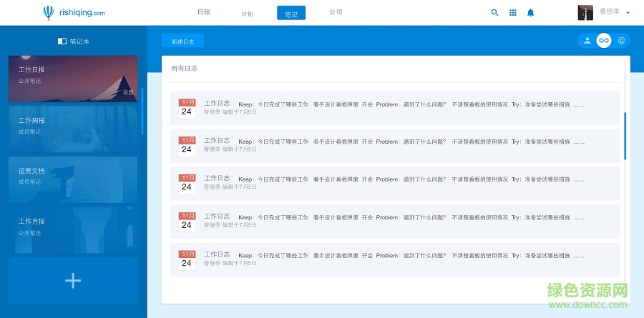Toggle the person filter view
Screen dimensions: 644x318
point(587,41)
